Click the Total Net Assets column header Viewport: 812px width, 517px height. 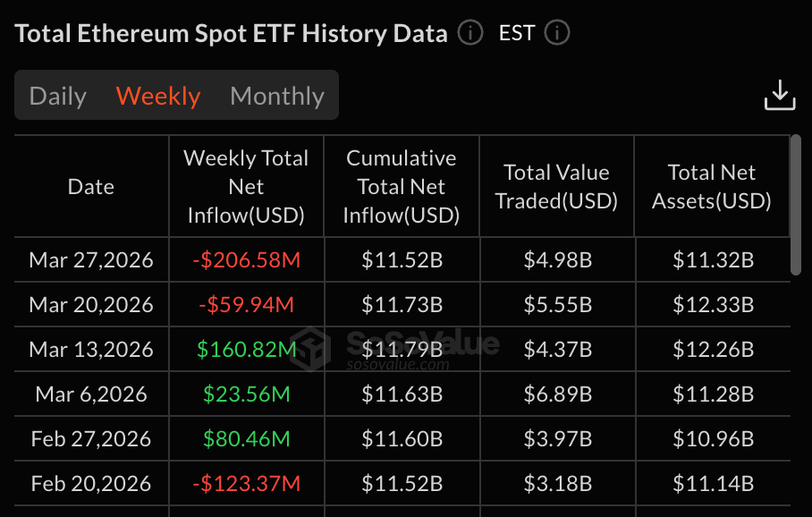712,187
